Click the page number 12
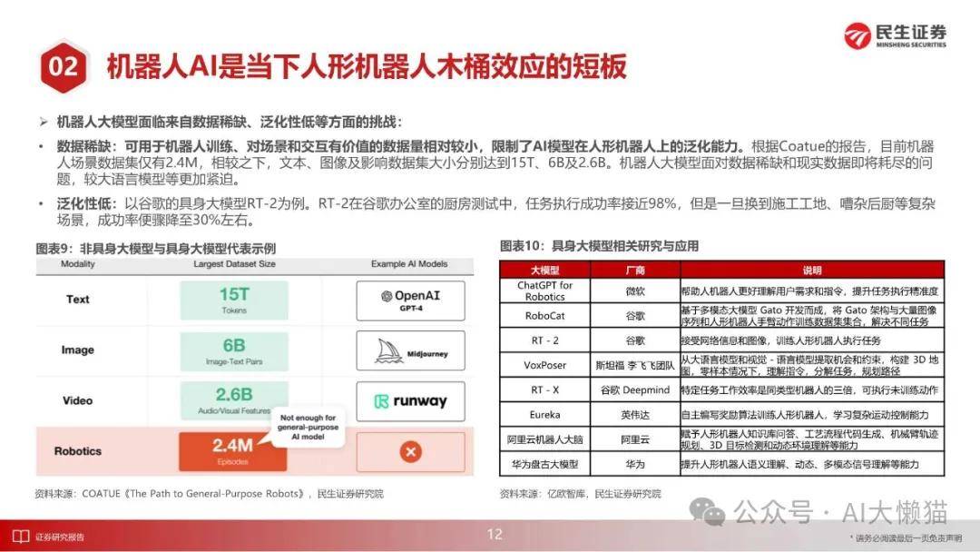Image resolution: width=980 pixels, height=552 pixels. (x=495, y=534)
